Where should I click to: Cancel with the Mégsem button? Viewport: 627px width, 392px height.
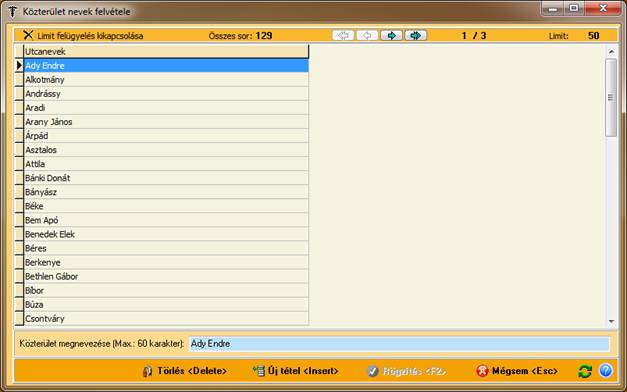(x=517, y=371)
